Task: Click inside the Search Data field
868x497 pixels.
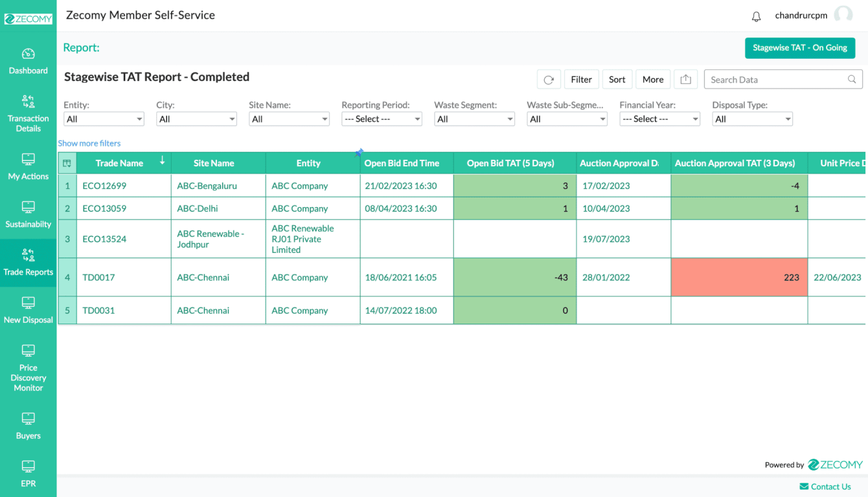Action: pos(777,79)
